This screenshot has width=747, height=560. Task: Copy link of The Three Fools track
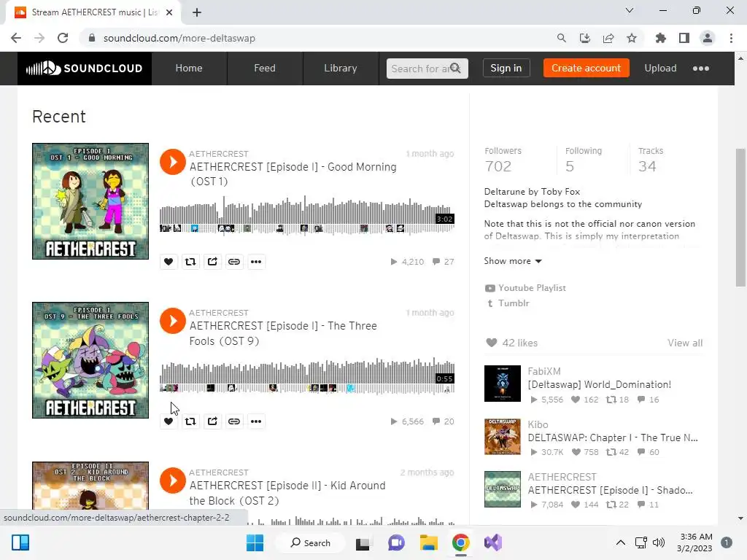(234, 421)
